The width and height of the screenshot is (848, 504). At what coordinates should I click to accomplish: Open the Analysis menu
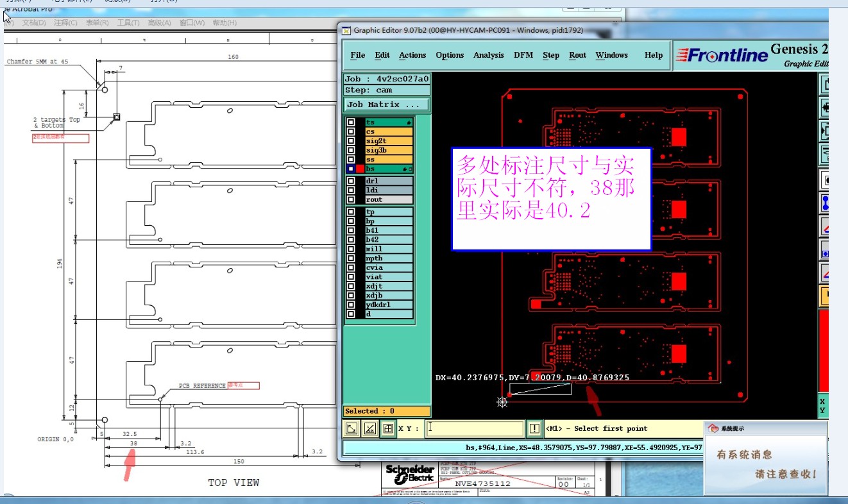click(x=489, y=55)
